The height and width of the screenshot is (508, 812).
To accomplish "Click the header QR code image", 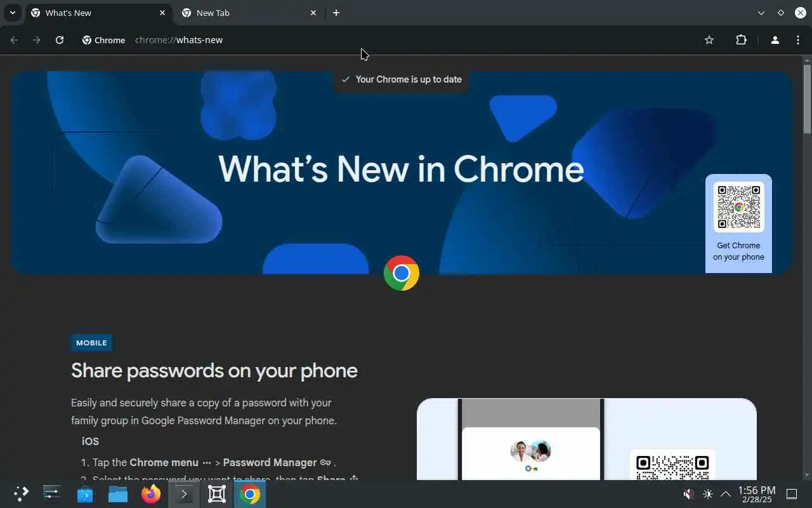I will coord(738,207).
